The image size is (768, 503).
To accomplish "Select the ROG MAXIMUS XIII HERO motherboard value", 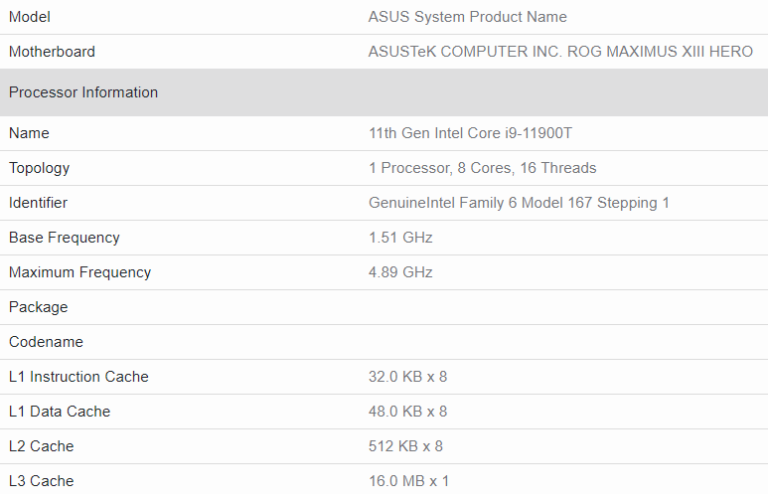I will pos(560,52).
